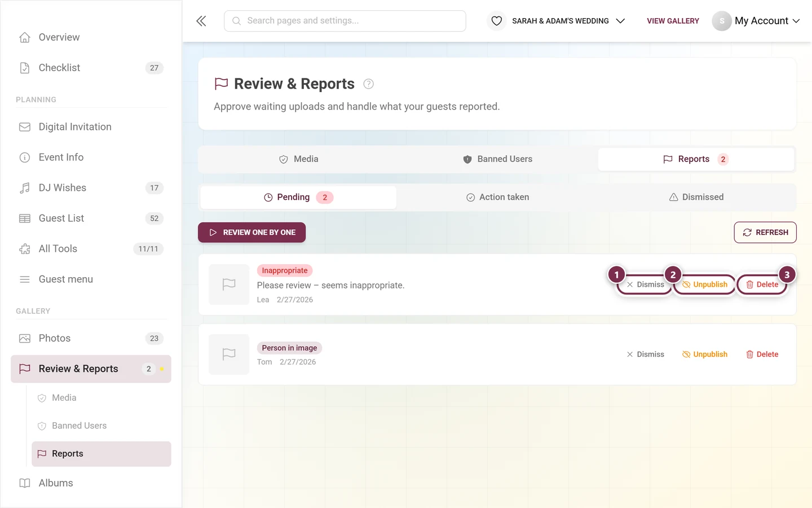Open Guest menu item
The image size is (812, 508).
[91, 279]
